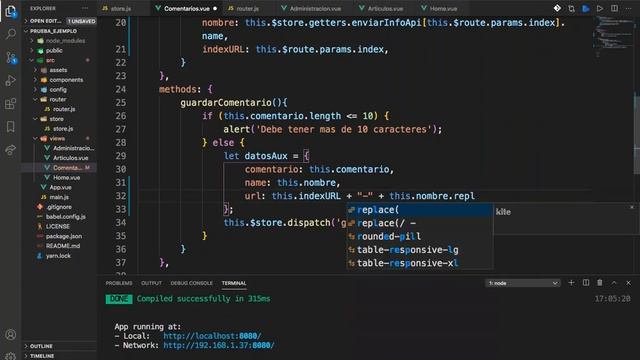Select the 'replace(' autocomplete suggestion
The height and width of the screenshot is (360, 640).
pos(420,210)
